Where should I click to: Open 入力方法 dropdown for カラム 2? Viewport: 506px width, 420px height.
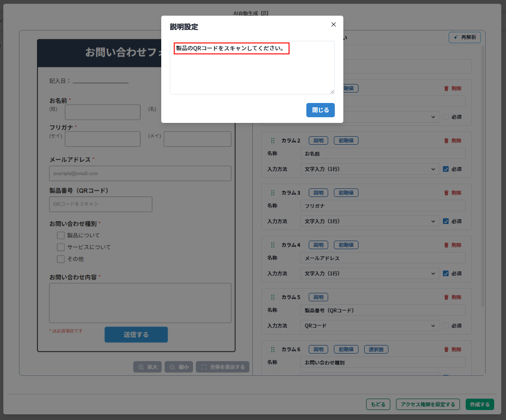(369, 169)
